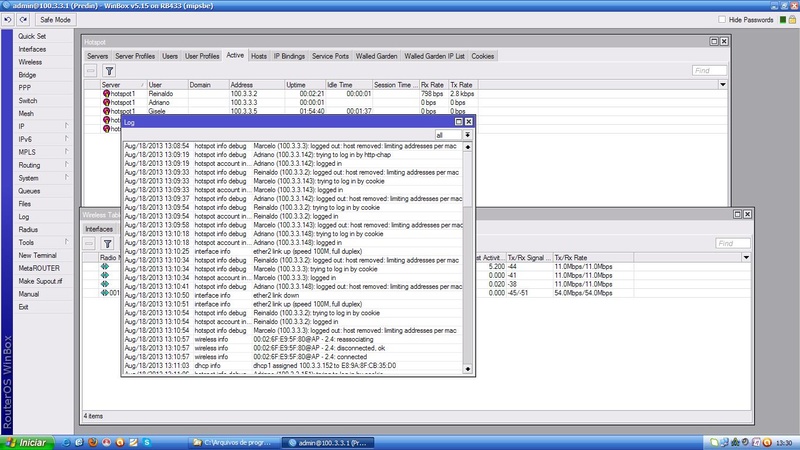Click the Undo arrow in WinBox toolbar
800x450 pixels.
click(8, 19)
